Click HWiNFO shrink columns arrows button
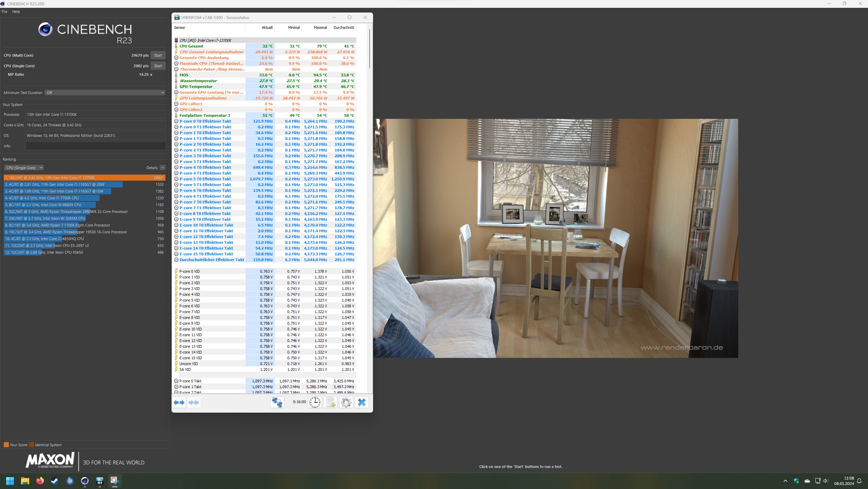The width and height of the screenshot is (868, 489). coord(194,402)
